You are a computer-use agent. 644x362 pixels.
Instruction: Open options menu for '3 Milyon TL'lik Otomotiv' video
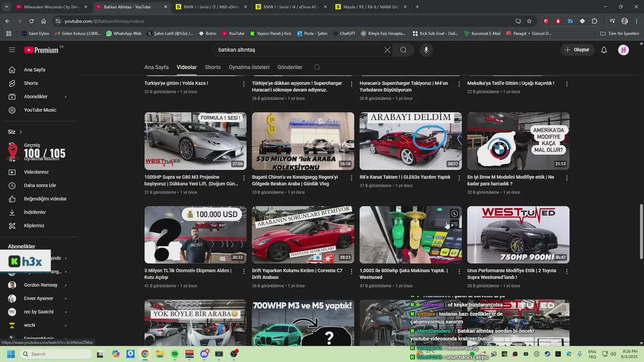(244, 271)
